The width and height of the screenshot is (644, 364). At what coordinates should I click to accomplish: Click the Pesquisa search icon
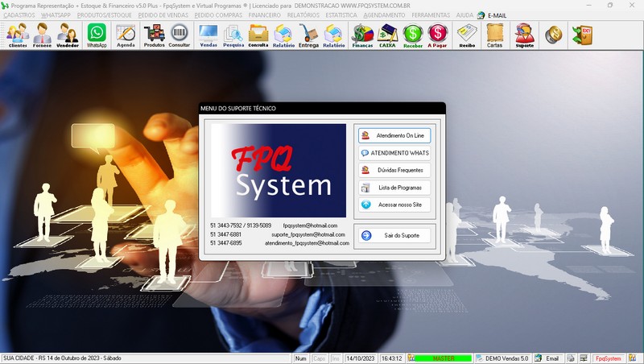[x=233, y=35]
